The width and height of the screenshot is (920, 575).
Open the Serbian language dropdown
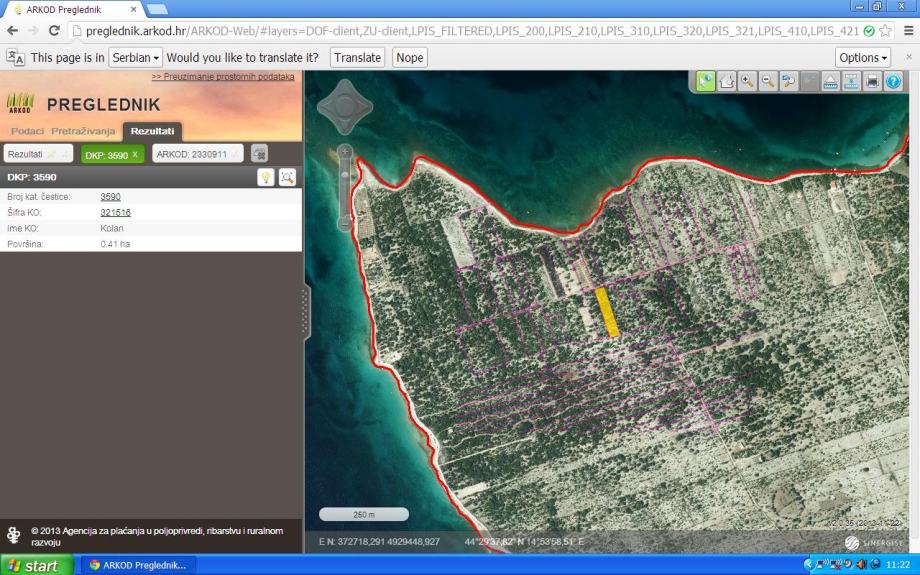point(135,58)
